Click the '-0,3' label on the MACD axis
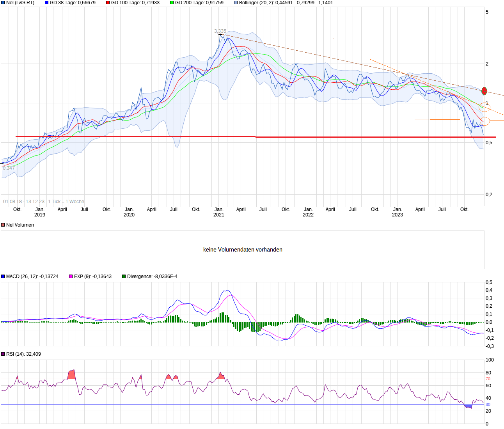This screenshot has height=429, width=504. pos(490,346)
